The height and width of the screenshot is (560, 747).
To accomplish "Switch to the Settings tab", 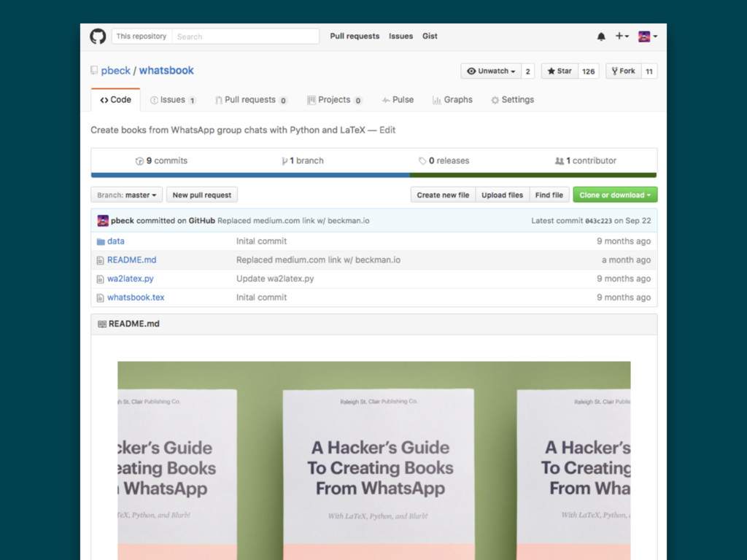I will [513, 100].
